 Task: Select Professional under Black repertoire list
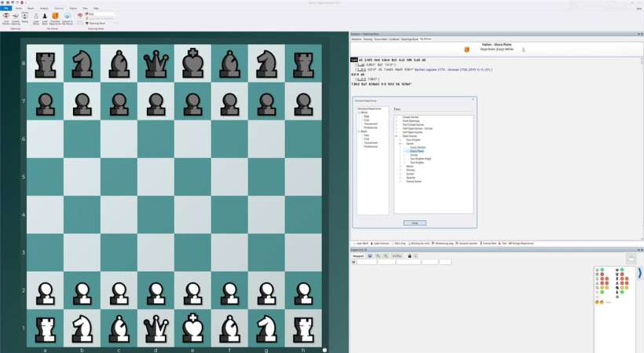(x=370, y=146)
